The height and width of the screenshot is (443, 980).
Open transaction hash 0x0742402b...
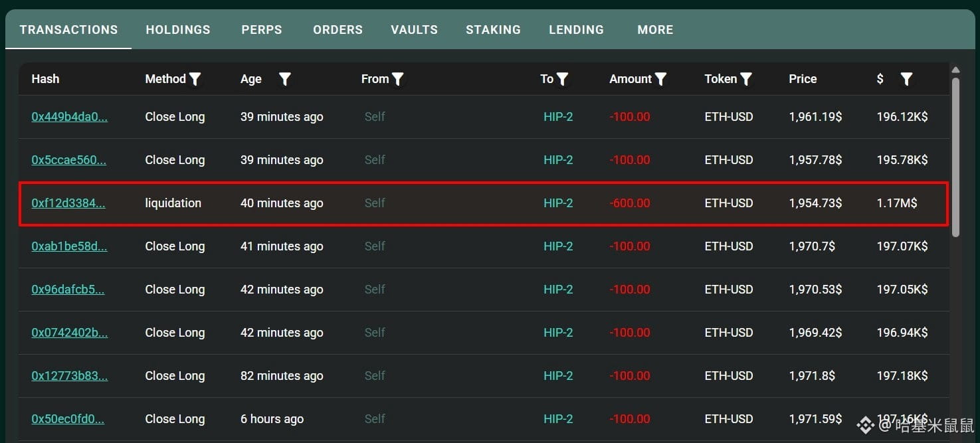70,333
